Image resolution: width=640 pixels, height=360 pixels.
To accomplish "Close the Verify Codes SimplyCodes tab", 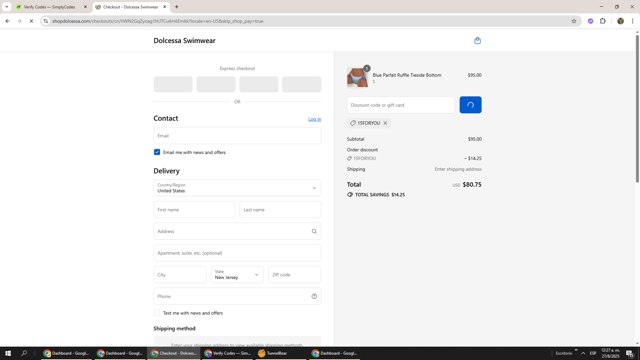I will (85, 7).
